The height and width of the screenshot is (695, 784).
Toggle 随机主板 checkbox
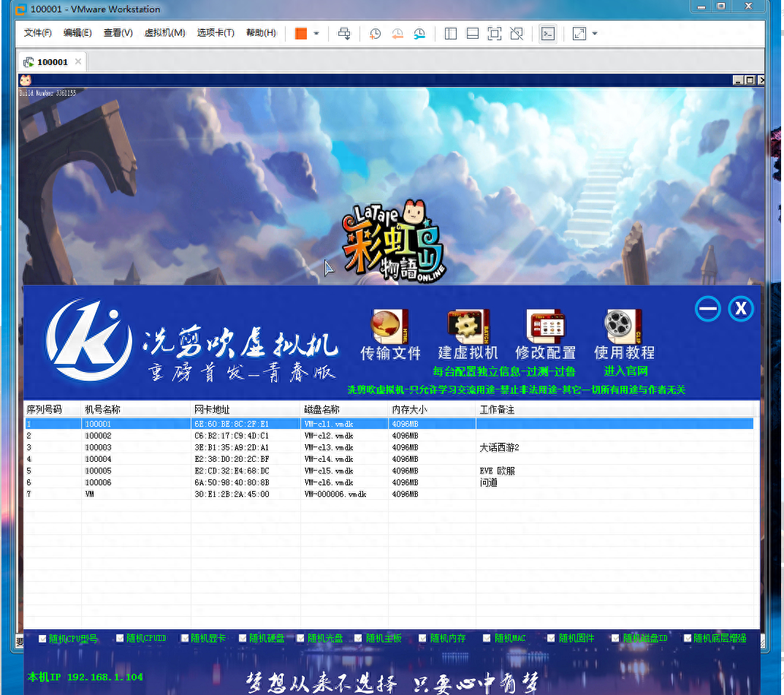(x=359, y=639)
